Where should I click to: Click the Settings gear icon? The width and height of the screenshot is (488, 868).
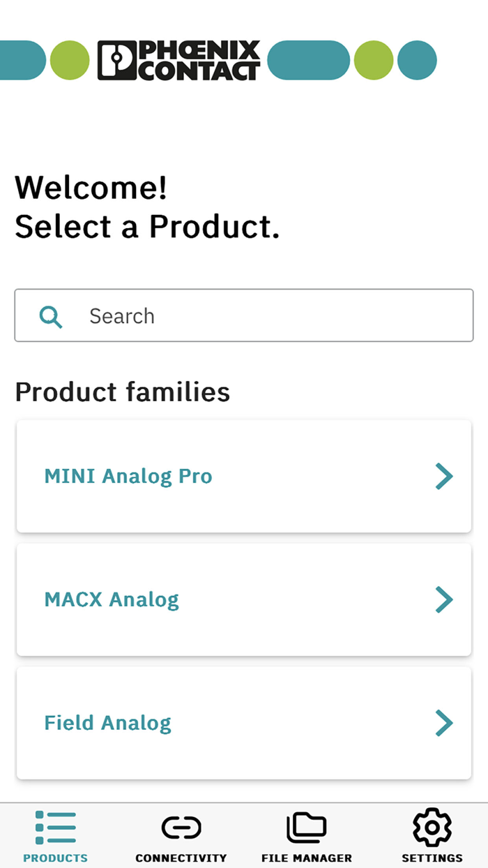pos(432,828)
